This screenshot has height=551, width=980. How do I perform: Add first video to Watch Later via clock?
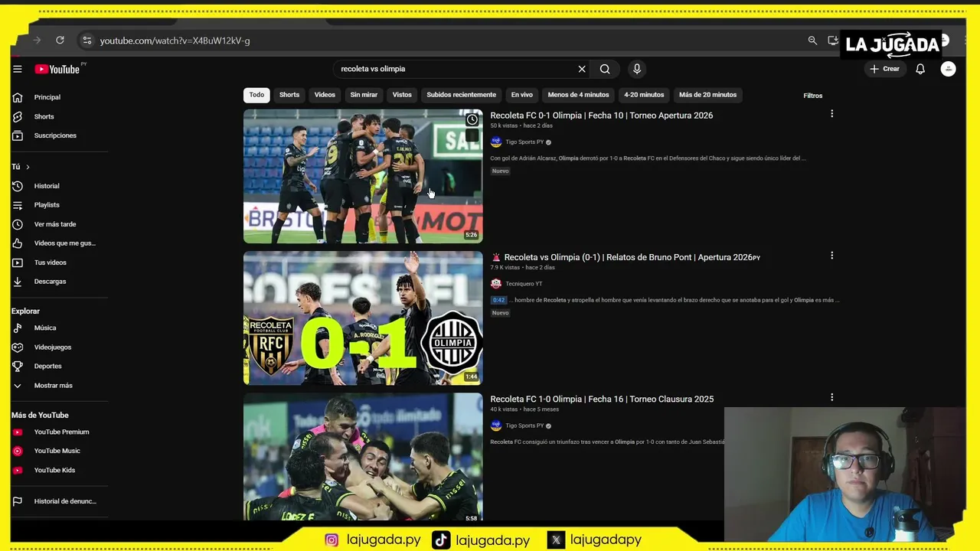(472, 119)
